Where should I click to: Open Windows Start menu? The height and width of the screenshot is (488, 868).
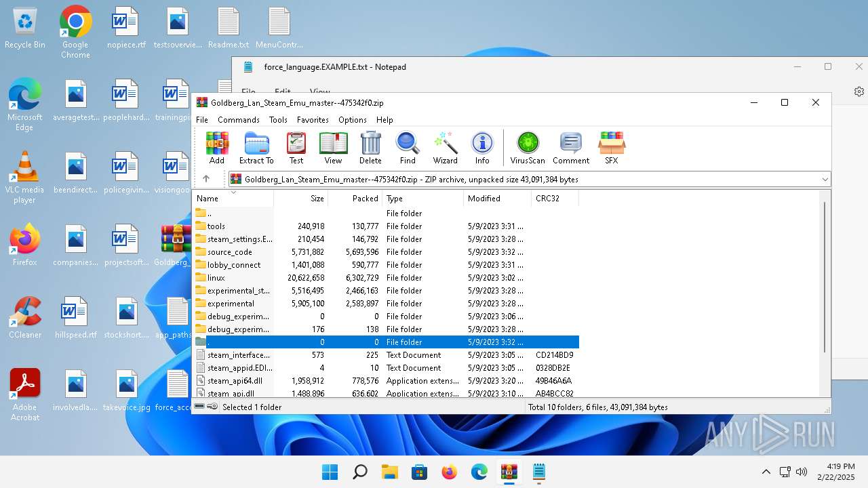click(330, 472)
